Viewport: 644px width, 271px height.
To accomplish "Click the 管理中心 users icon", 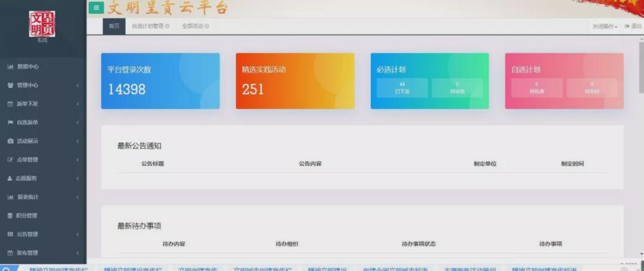I will click(10, 85).
